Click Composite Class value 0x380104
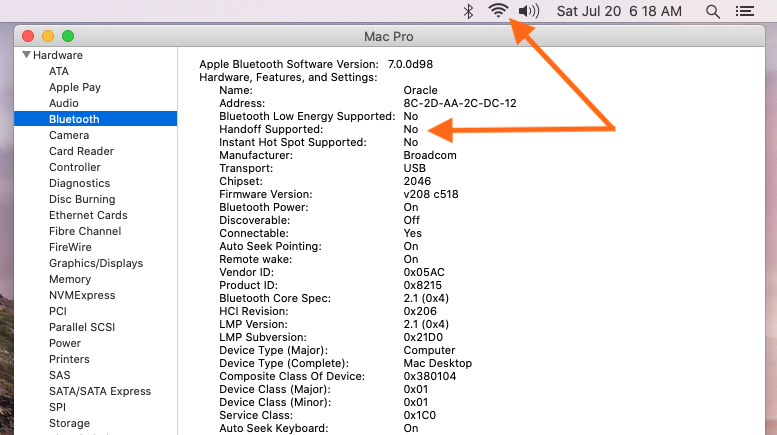Viewport: 777px width, 435px height. 430,376
